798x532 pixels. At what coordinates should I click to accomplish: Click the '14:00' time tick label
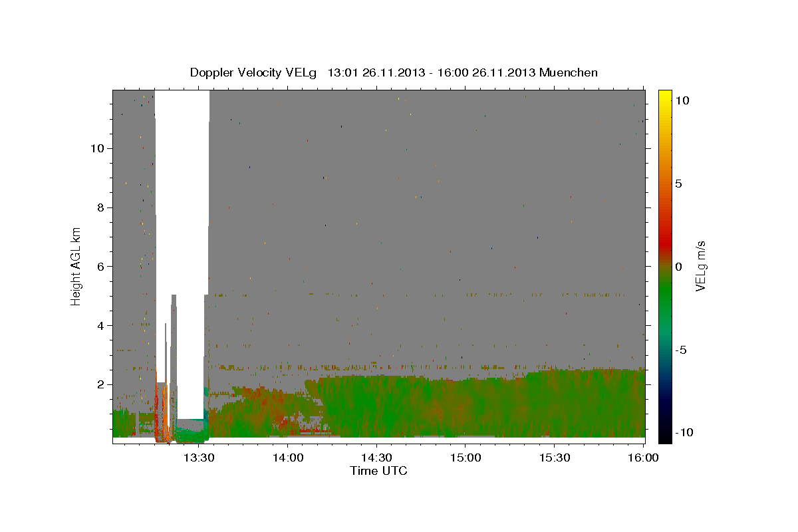288,458
